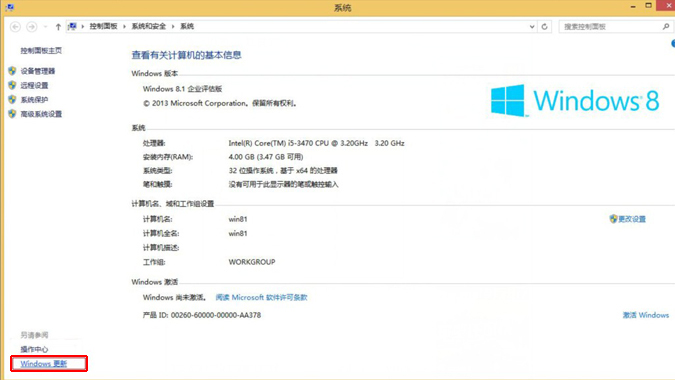The width and height of the screenshot is (675, 380).
Task: Click shield icon beside 设备管理器
Action: (12, 71)
